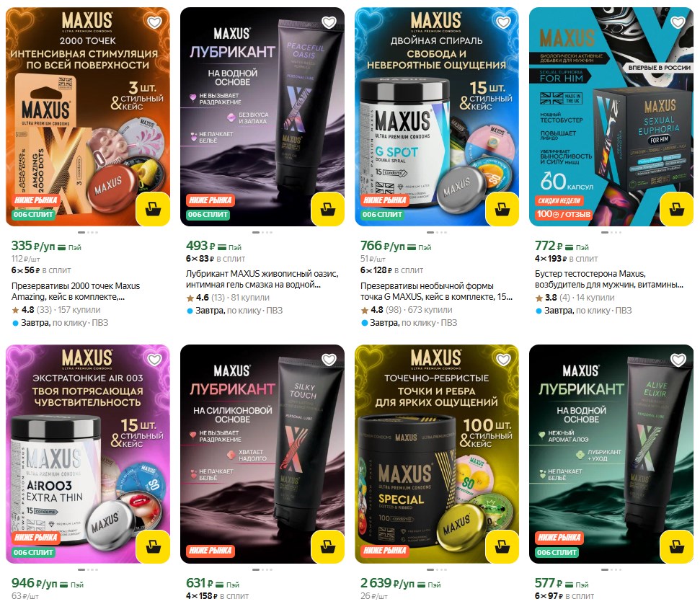700x604 pixels.
Task: Open reviews rating 4.8 (98) for G Spot condoms
Action: click(x=386, y=310)
